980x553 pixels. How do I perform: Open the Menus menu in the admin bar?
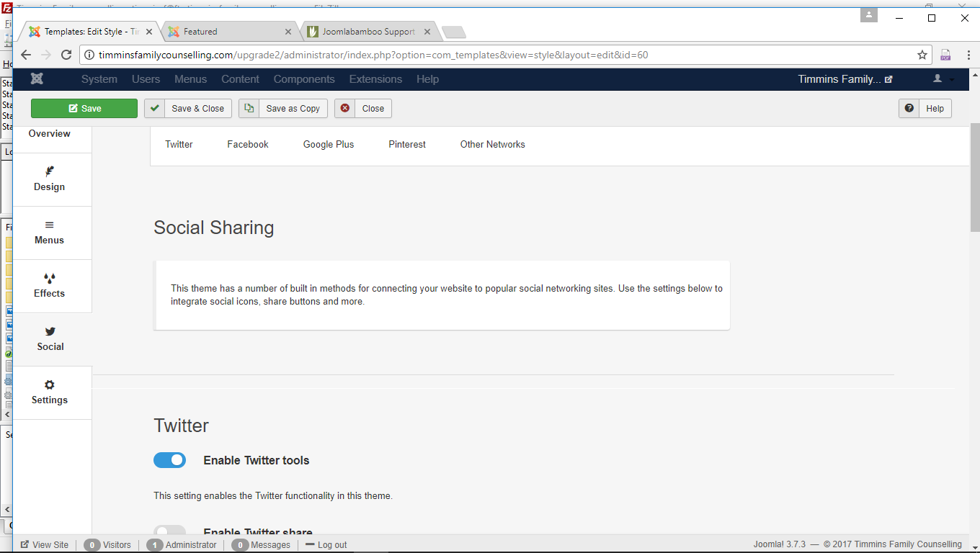pyautogui.click(x=190, y=79)
